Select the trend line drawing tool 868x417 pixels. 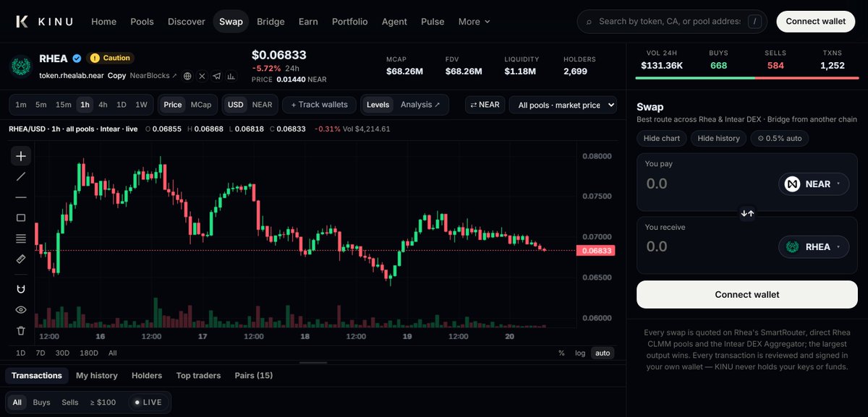tap(21, 176)
